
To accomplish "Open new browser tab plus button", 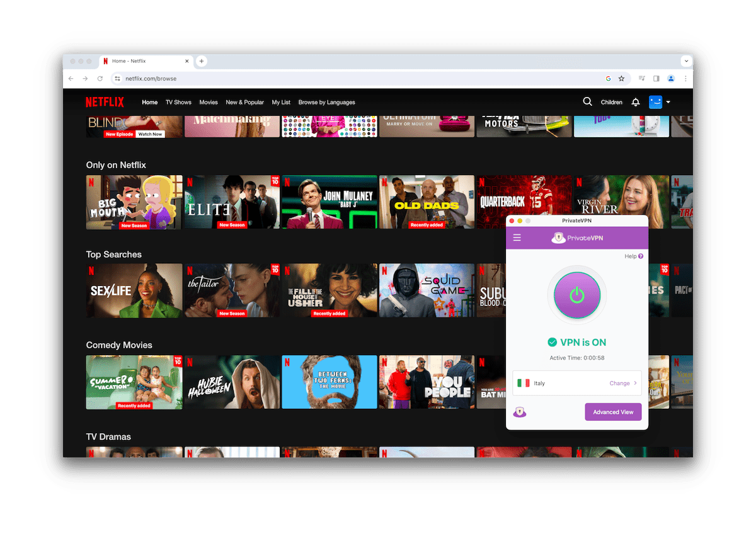I will pos(202,61).
